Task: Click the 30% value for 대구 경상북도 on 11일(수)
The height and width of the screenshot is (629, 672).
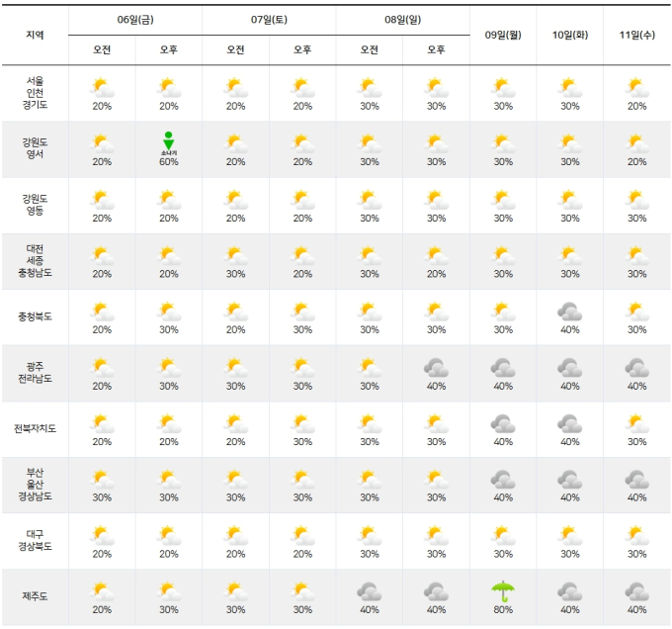Action: tap(636, 554)
